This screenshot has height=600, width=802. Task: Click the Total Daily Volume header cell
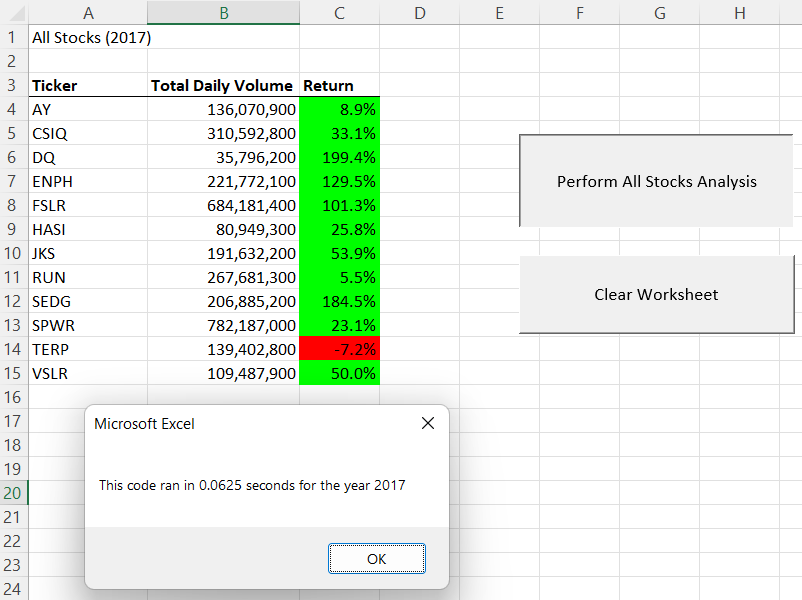click(x=222, y=85)
